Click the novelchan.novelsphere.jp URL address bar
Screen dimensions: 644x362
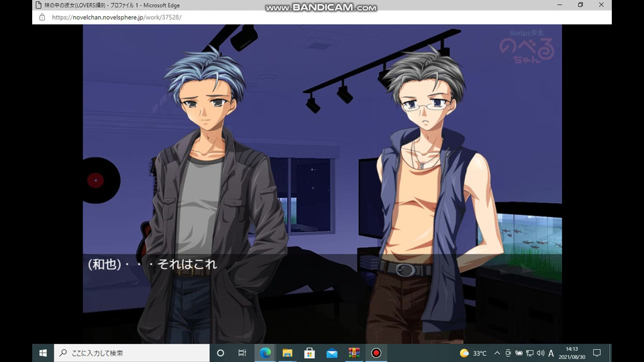117,17
